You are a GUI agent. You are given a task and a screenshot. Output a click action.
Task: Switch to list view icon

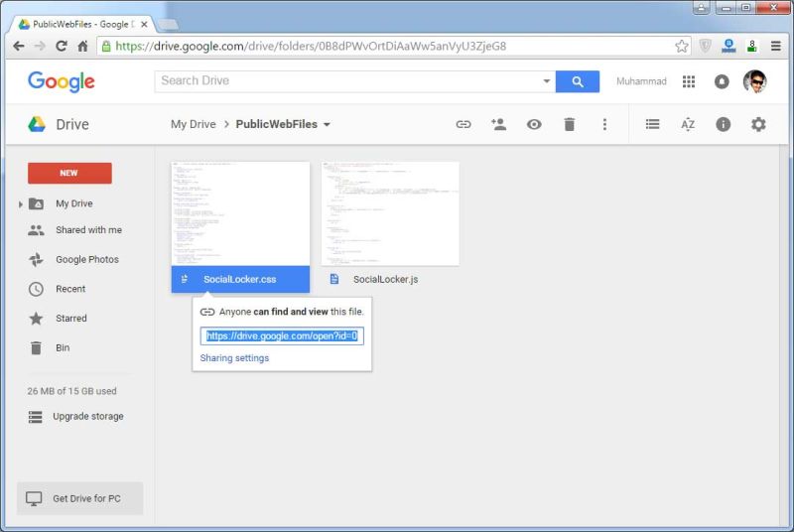(x=652, y=124)
